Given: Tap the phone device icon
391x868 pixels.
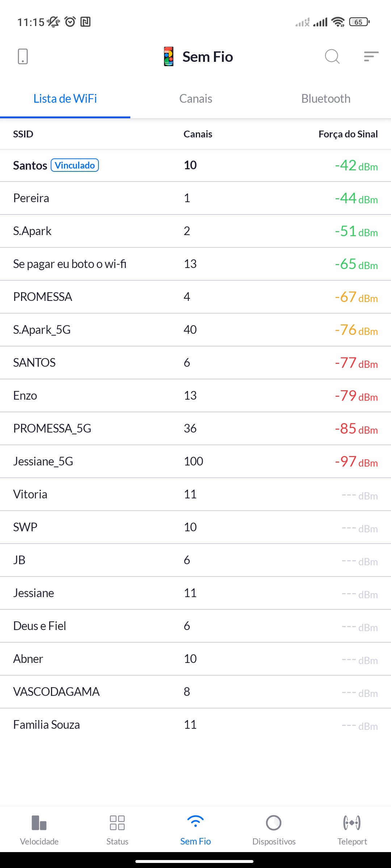Looking at the screenshot, I should pyautogui.click(x=23, y=57).
